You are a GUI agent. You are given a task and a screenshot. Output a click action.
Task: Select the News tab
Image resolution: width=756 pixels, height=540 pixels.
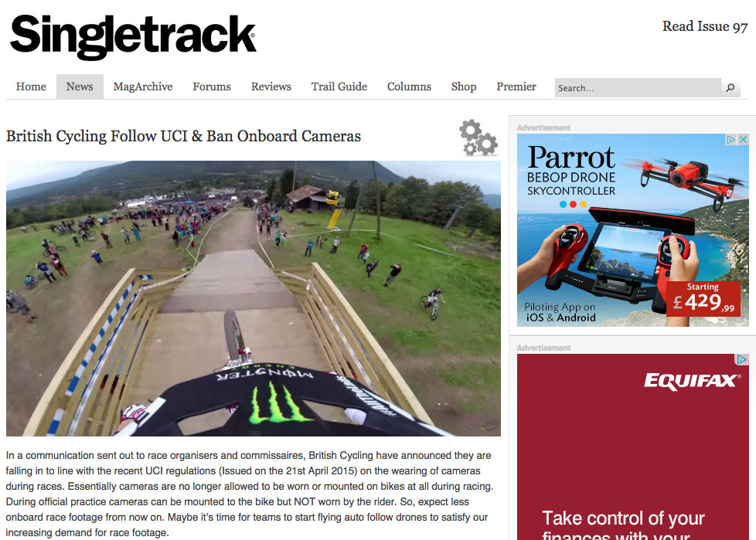click(80, 87)
